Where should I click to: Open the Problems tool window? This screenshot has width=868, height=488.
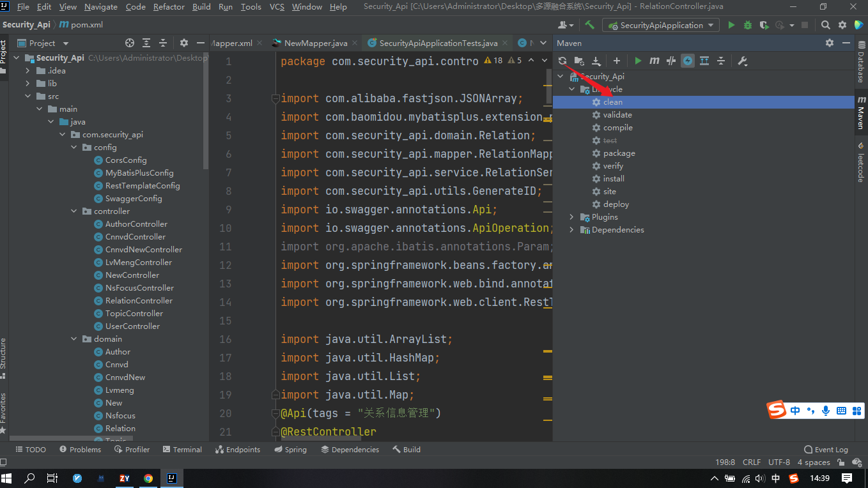[80, 450]
